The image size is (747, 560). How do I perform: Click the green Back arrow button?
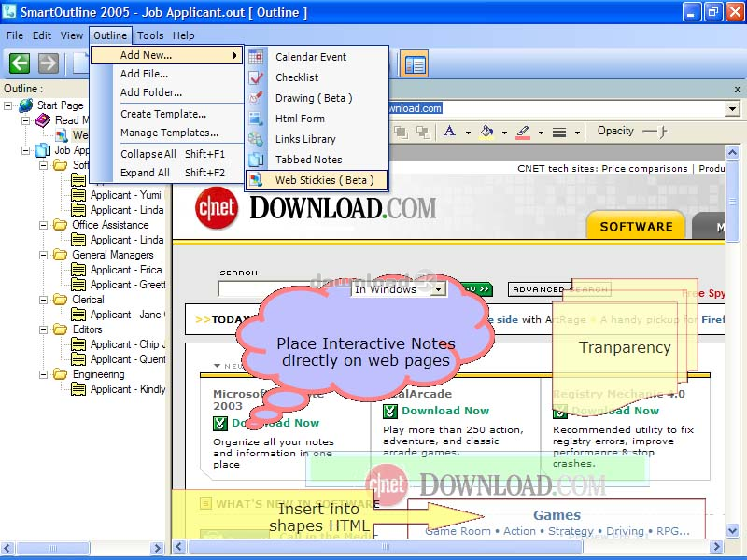point(20,63)
